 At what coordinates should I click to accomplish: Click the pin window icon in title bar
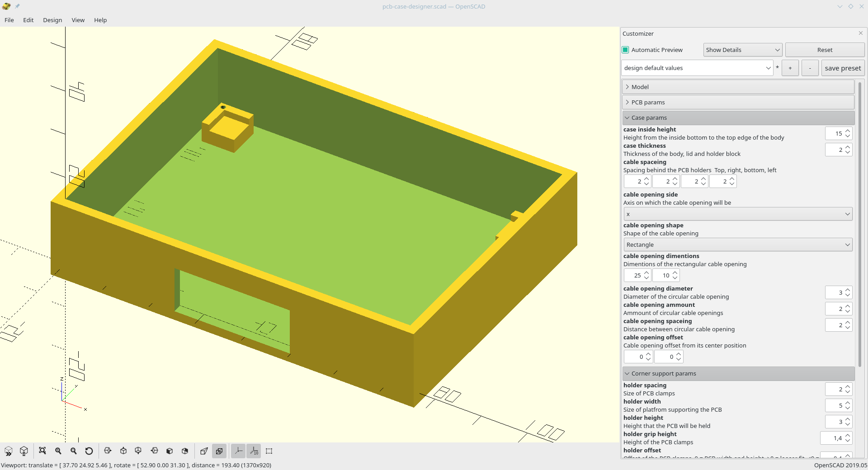pyautogui.click(x=17, y=6)
